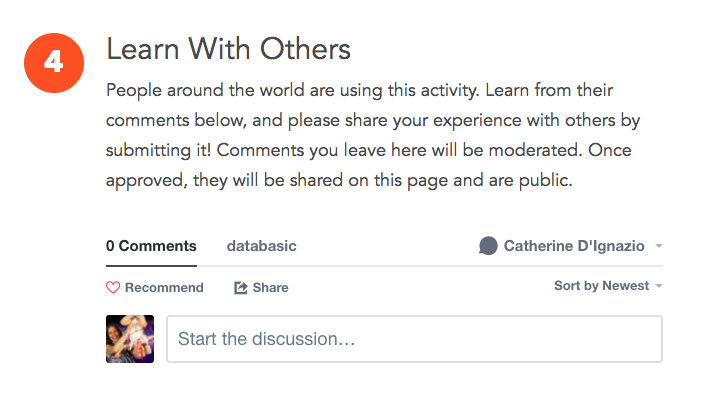The height and width of the screenshot is (402, 714).
Task: Open the databasic tab
Action: click(261, 246)
